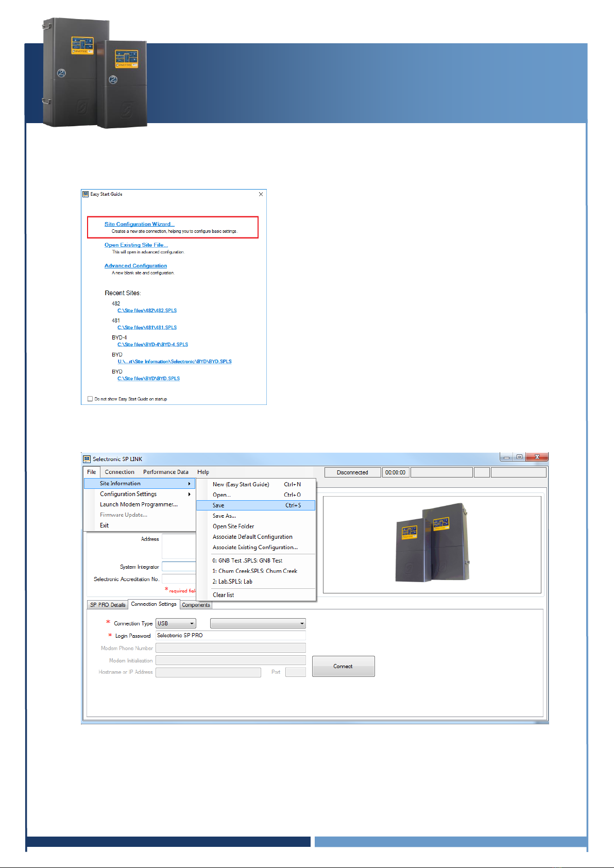Click the 00:00:00 connection timer
Viewport: 614px width, 868px height.
pos(396,472)
